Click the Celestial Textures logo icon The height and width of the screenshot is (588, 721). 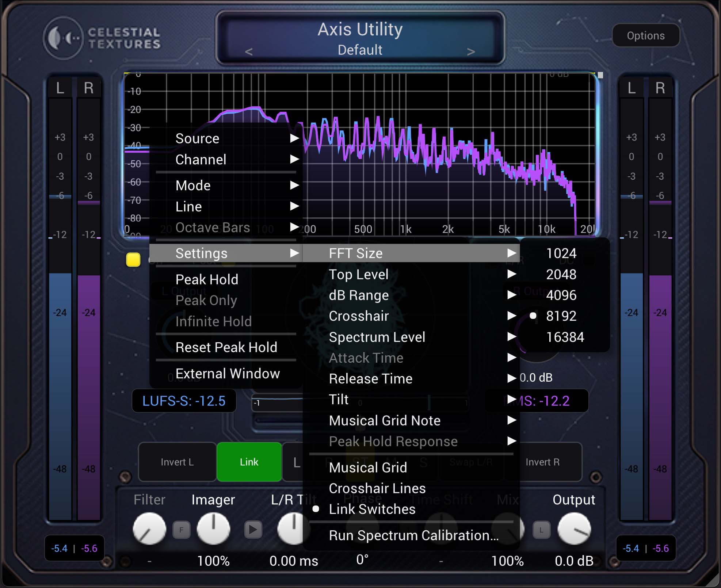(x=63, y=38)
